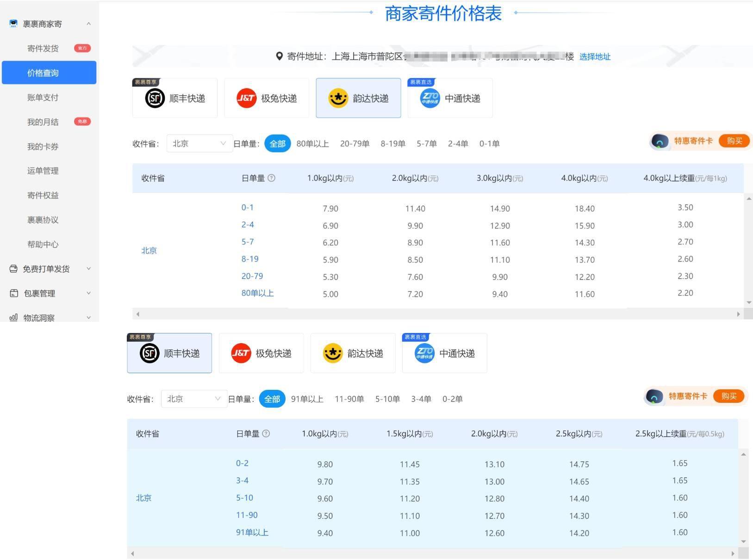
Task: Click the 选择地址 link
Action: (x=595, y=57)
